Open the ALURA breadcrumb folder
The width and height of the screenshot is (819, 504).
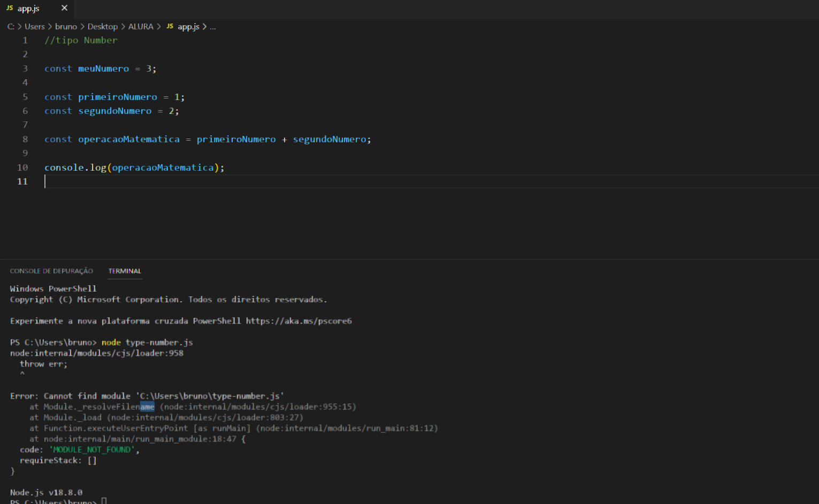click(x=141, y=26)
